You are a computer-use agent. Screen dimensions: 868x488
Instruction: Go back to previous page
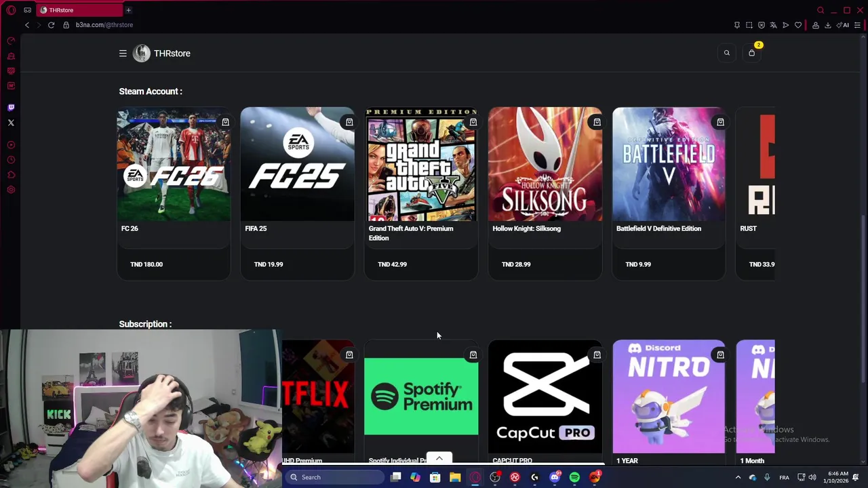(x=27, y=25)
